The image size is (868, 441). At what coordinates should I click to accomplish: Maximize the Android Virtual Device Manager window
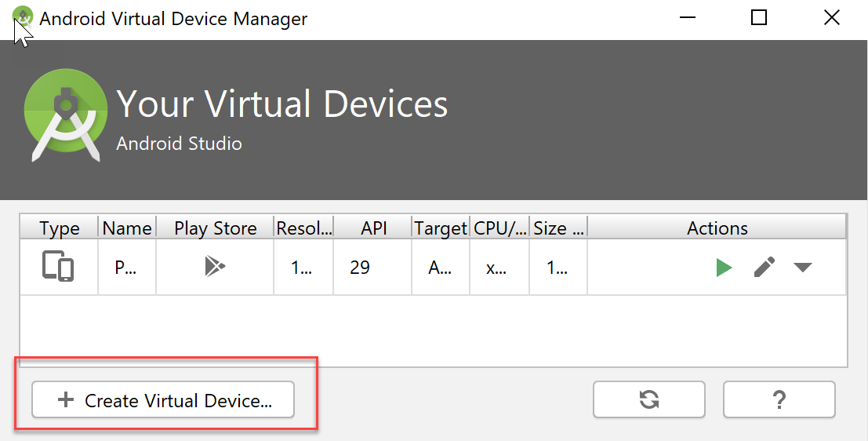(759, 18)
